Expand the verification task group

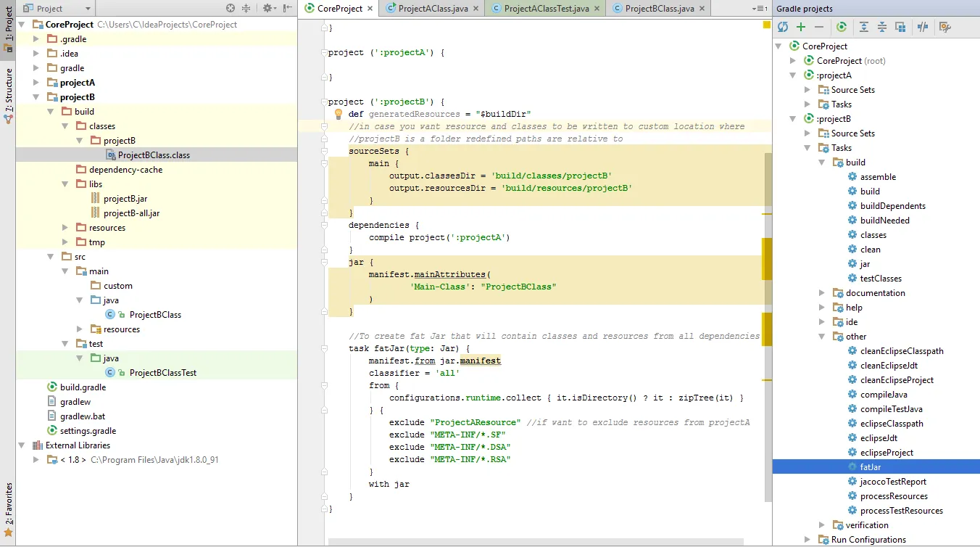pyautogui.click(x=822, y=525)
